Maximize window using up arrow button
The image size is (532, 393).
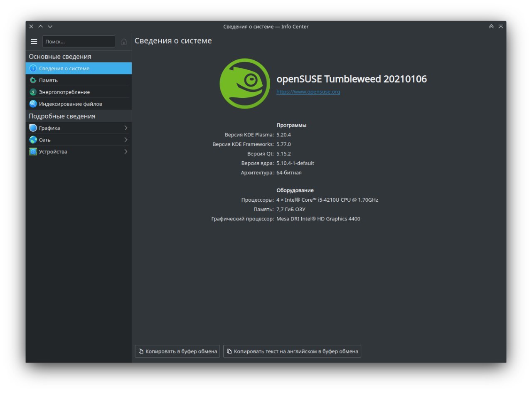41,27
